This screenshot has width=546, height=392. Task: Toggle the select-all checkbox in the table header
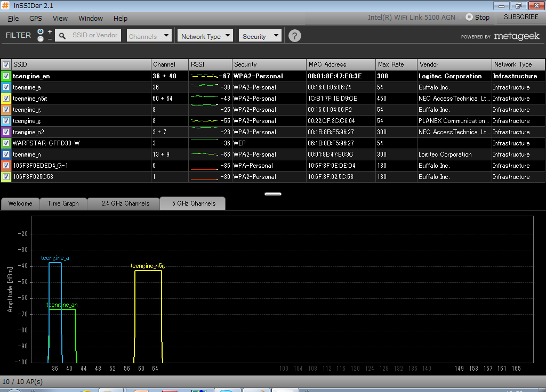[6, 64]
